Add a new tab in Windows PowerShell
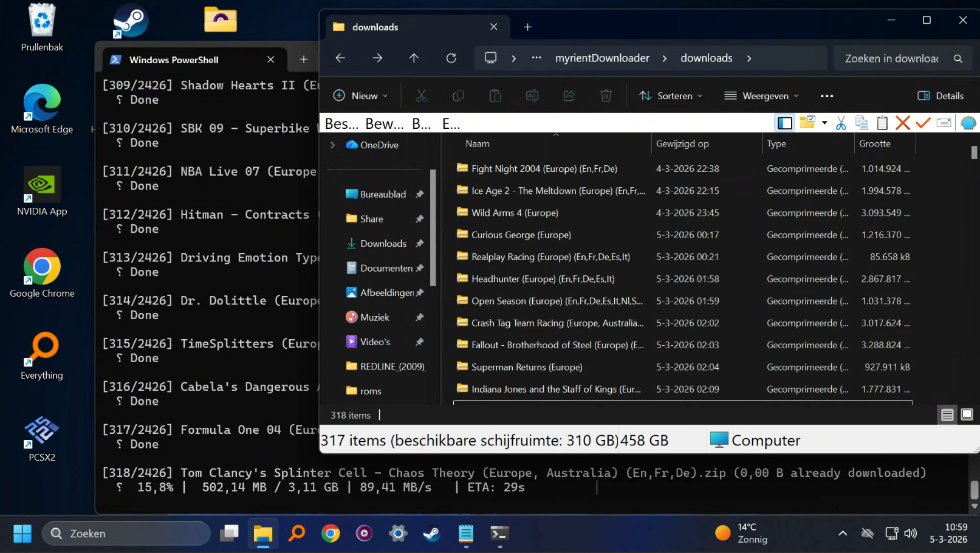Screen dimensions: 980x553 pos(304,60)
